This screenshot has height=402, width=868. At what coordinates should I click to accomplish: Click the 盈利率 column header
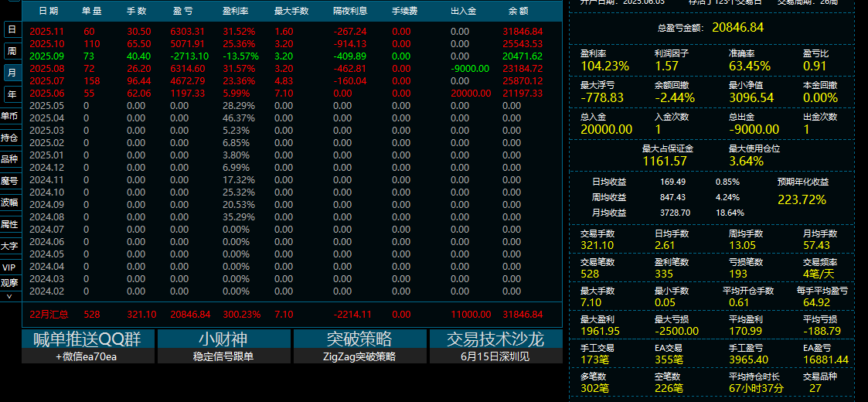point(235,11)
